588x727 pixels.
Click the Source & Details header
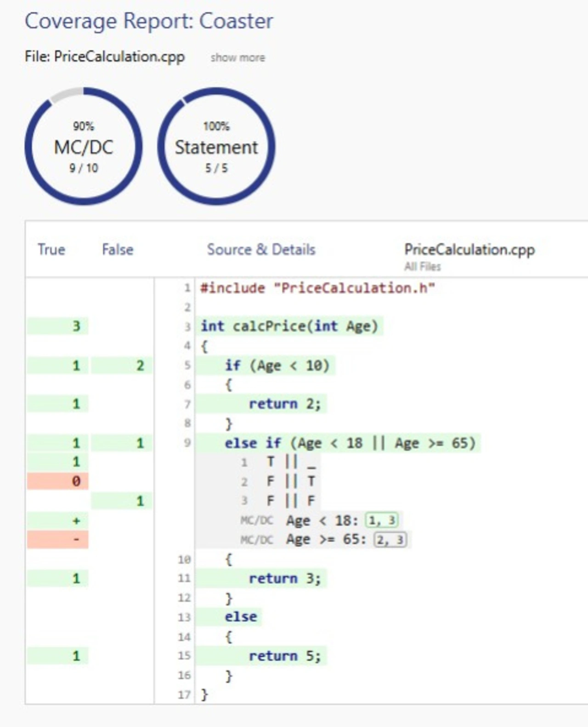click(x=261, y=250)
